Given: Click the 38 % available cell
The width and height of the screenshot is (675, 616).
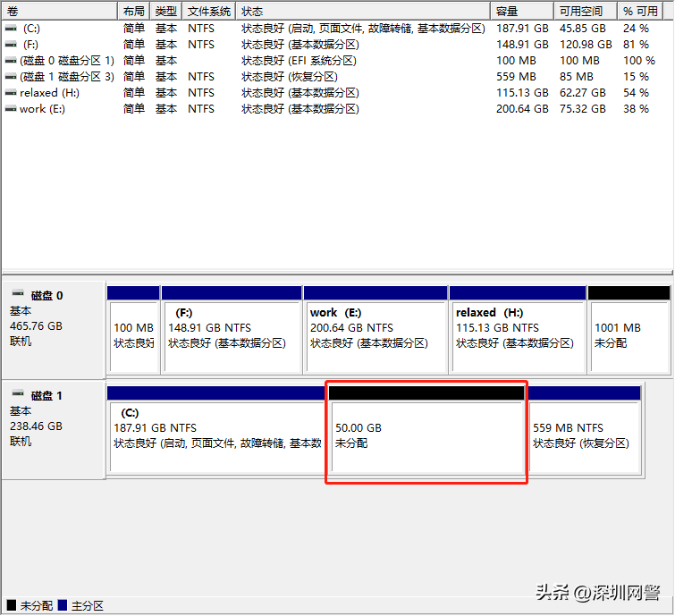Looking at the screenshot, I should (x=636, y=109).
